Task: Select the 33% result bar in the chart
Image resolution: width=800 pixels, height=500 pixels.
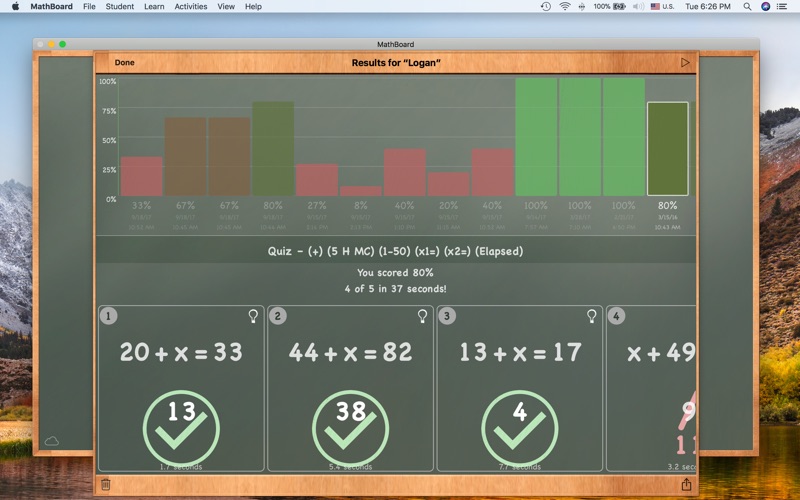Action: coord(141,176)
